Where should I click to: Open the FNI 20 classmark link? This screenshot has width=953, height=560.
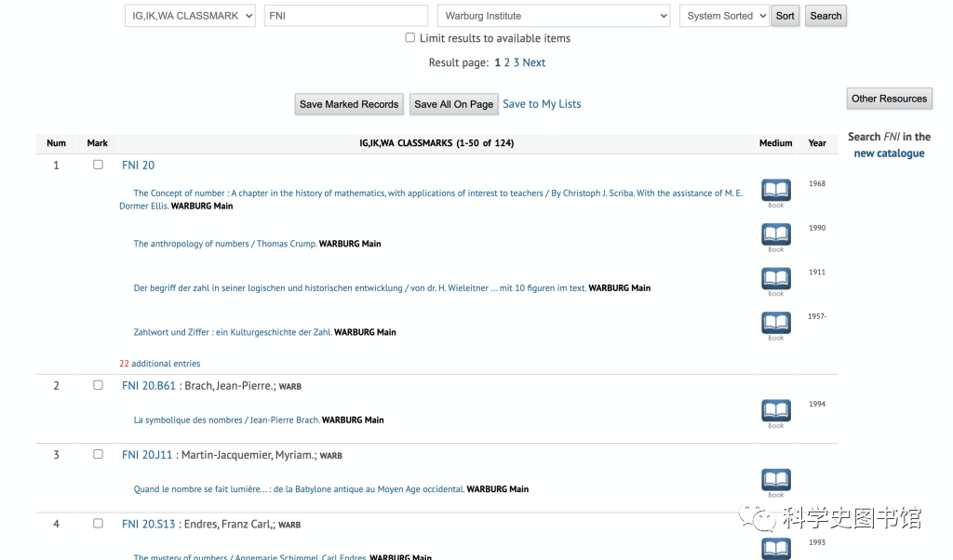click(138, 166)
